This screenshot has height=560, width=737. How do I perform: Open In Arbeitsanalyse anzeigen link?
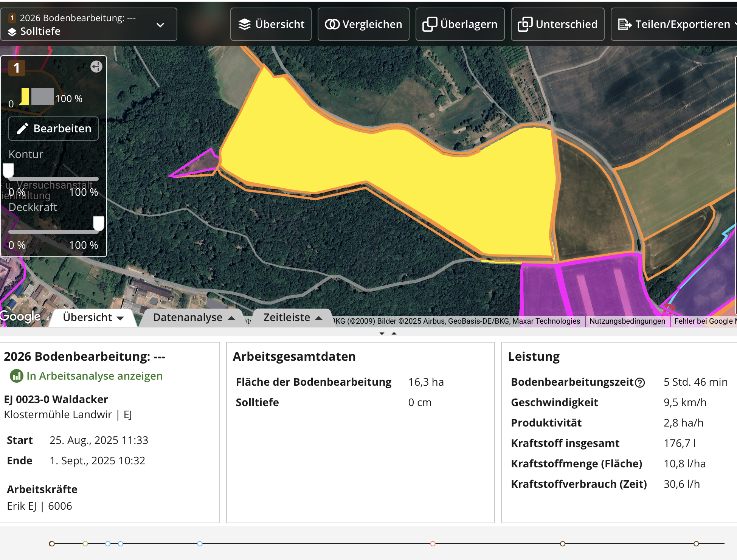(x=94, y=376)
